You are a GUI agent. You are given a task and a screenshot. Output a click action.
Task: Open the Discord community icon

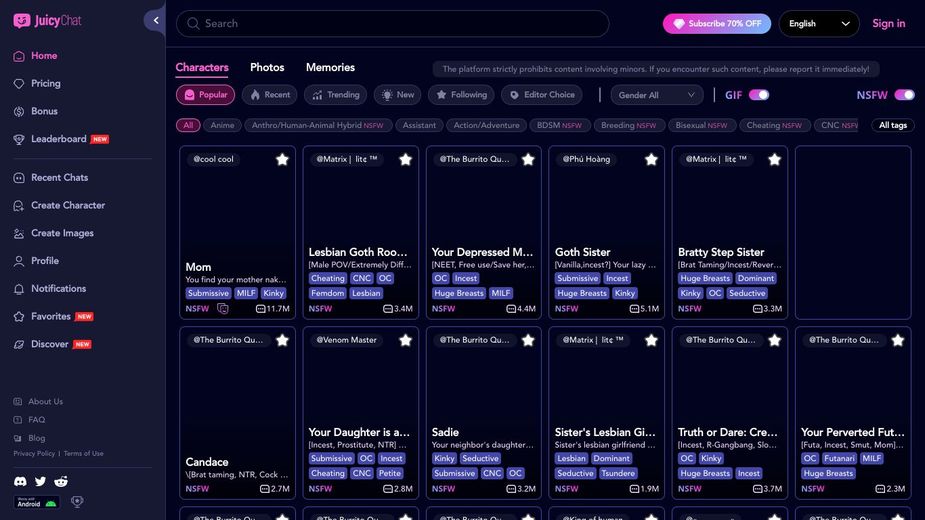pyautogui.click(x=20, y=482)
